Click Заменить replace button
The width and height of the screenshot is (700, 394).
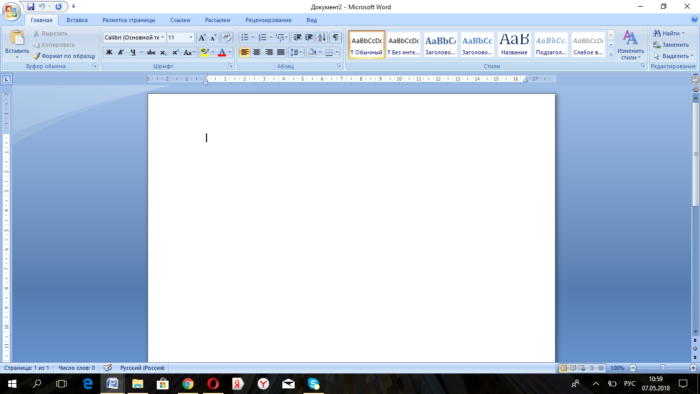[671, 45]
